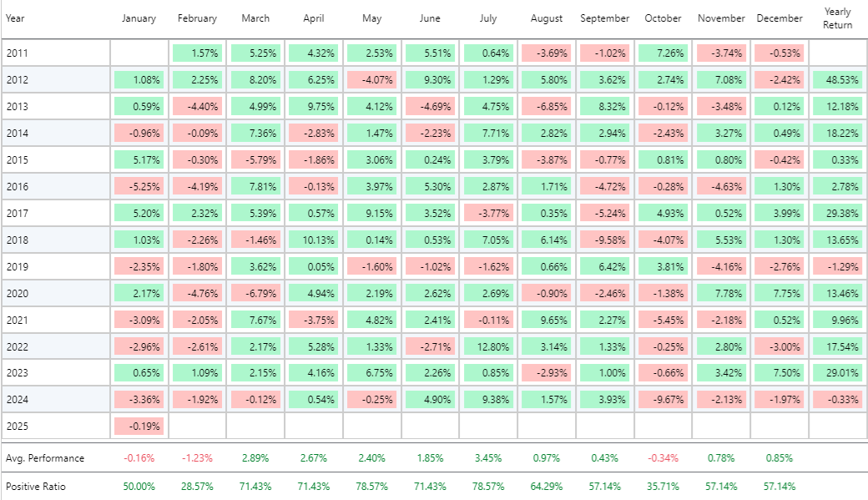Select the August column header
868x500 pixels.
(x=546, y=18)
